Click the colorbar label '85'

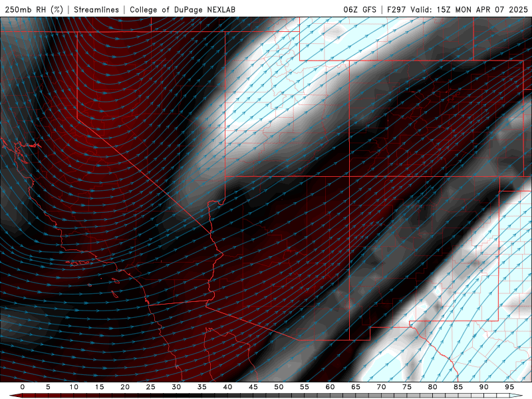458,387
